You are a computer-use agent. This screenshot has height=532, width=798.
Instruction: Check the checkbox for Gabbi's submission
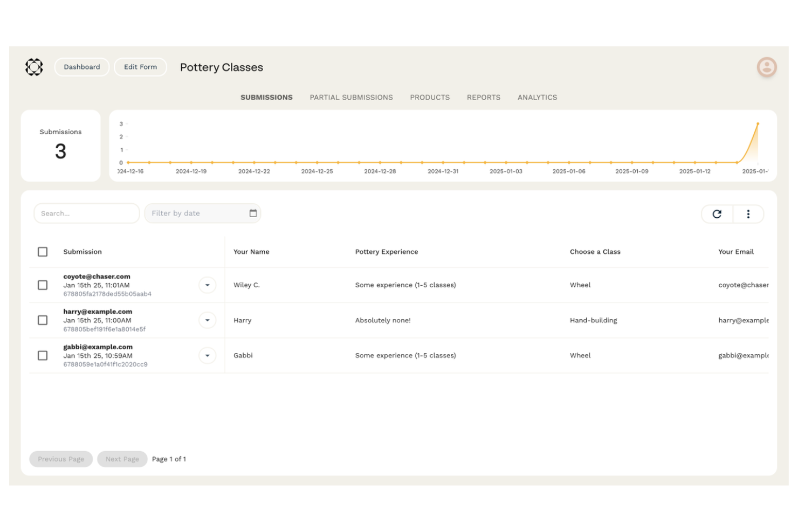(x=43, y=355)
